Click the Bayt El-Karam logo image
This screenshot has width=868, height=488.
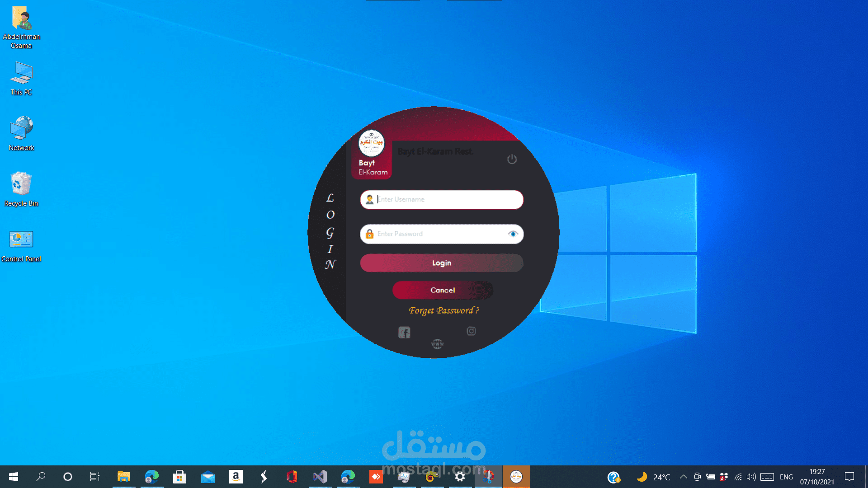[x=371, y=143]
